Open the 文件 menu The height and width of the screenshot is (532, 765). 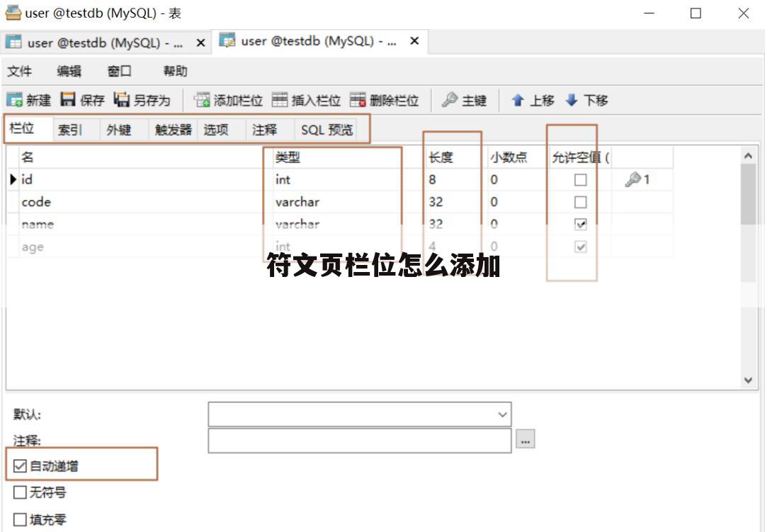[20, 72]
